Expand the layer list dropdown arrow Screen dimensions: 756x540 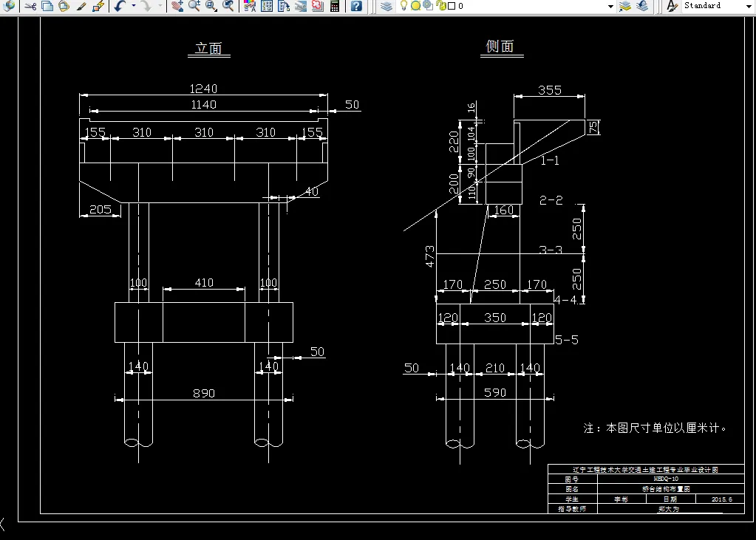(x=610, y=6)
